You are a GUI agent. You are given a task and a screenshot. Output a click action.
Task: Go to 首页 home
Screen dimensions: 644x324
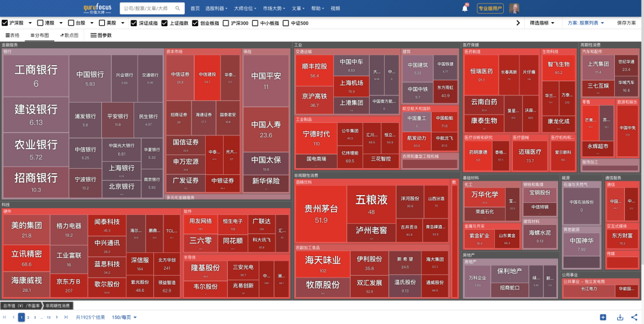195,8
